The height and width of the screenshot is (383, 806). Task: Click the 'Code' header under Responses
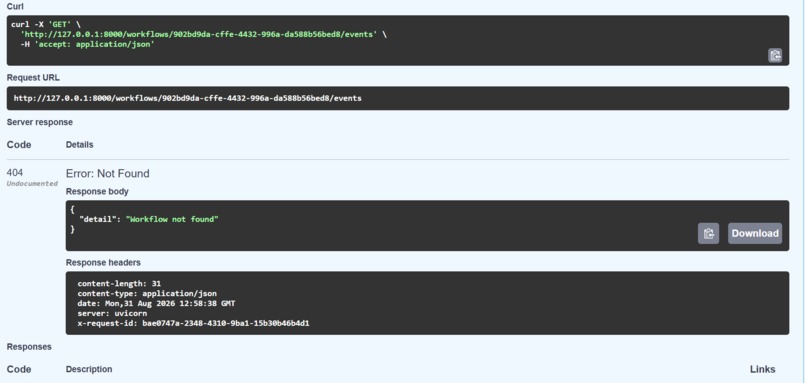tap(19, 369)
